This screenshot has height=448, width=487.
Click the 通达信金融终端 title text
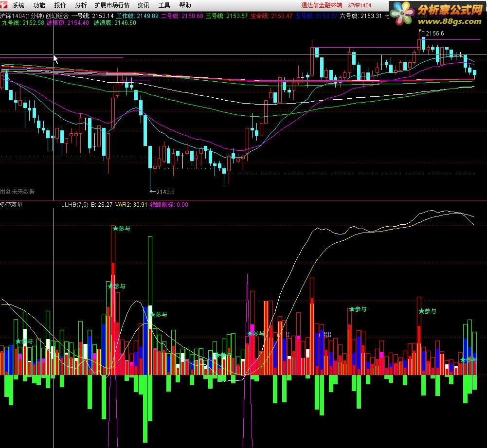pyautogui.click(x=322, y=5)
